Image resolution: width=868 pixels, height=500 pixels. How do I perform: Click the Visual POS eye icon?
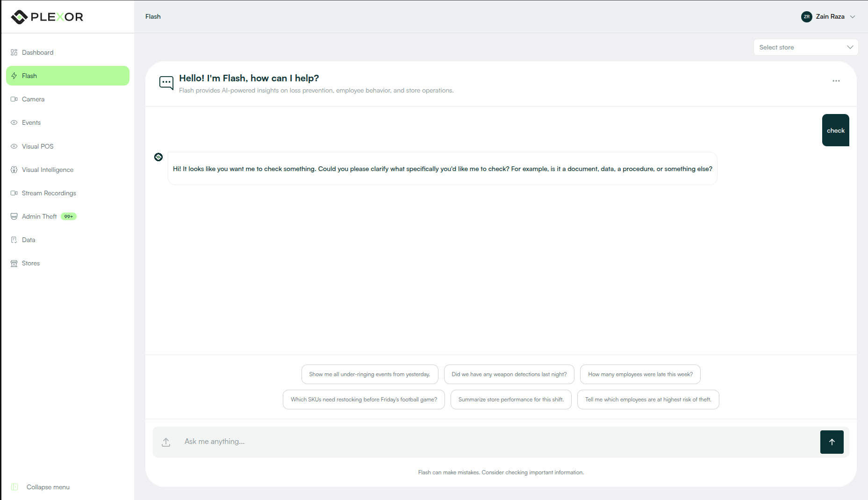pos(14,146)
